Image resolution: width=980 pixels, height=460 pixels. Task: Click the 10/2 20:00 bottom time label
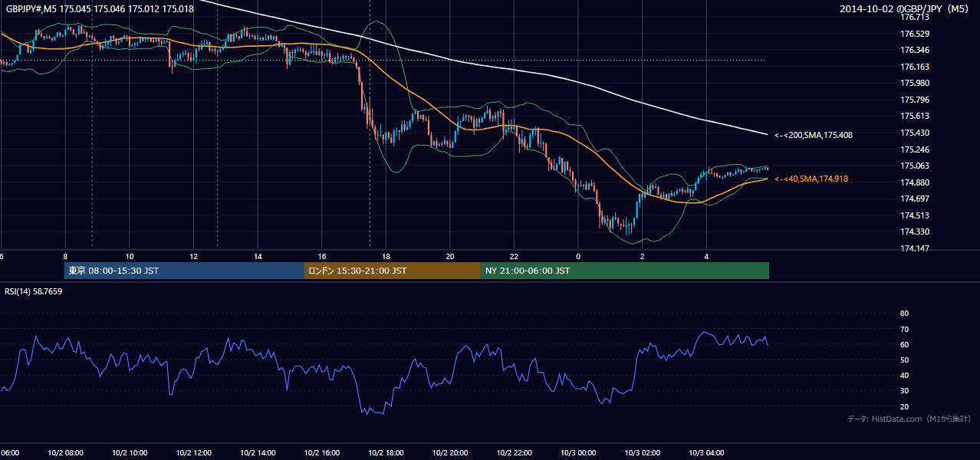[x=449, y=453]
